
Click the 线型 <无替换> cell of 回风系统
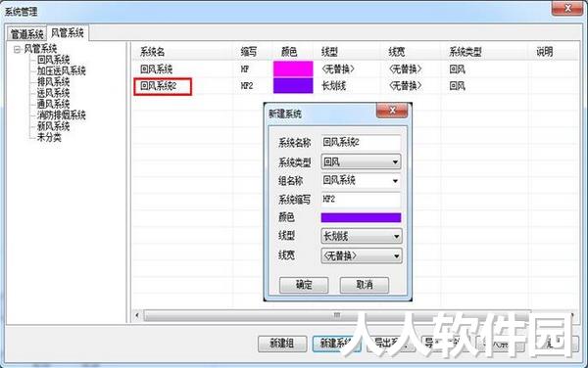coord(337,69)
